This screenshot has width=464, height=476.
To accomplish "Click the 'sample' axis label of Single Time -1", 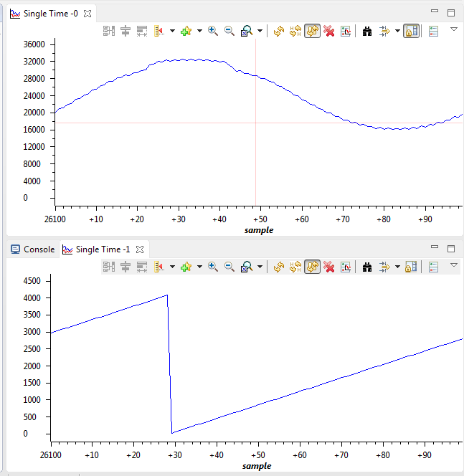I will (x=257, y=466).
